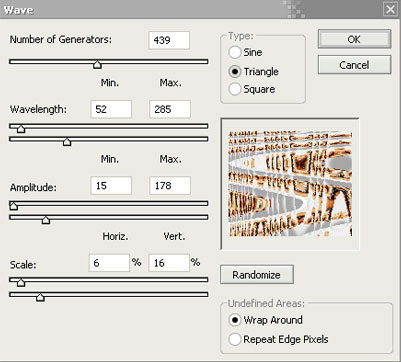Click the vertical Scale slider handle

tap(40, 297)
